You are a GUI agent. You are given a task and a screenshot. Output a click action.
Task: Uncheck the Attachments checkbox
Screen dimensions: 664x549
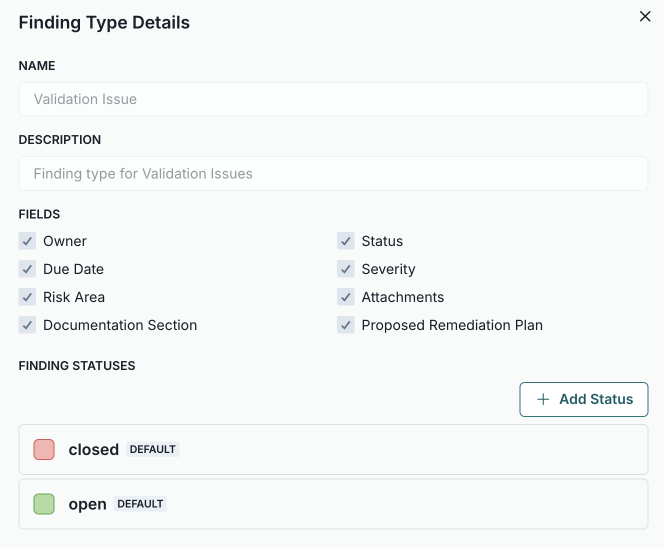(345, 297)
